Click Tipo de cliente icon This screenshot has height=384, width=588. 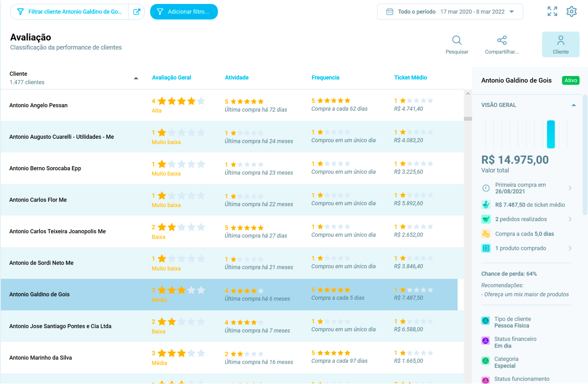[x=485, y=321]
